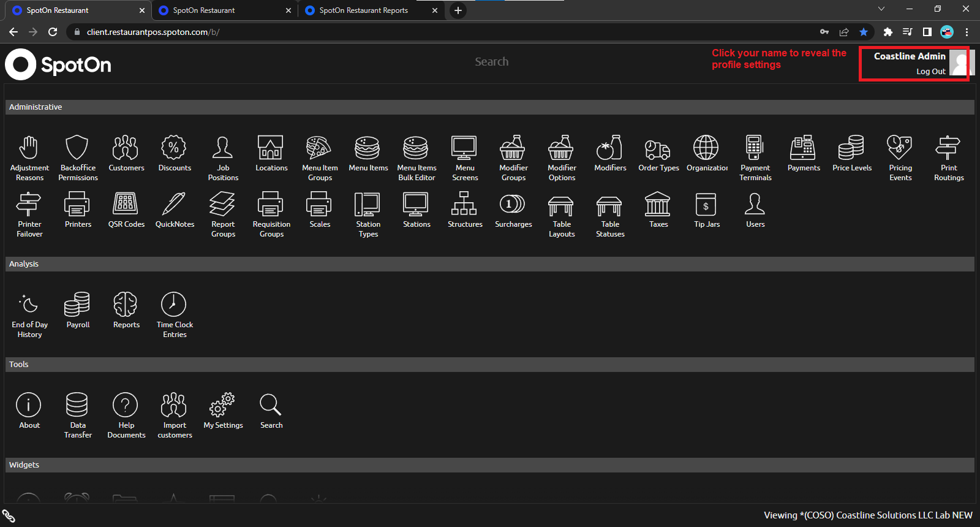The width and height of the screenshot is (980, 527).
Task: Open Menu Items Bulk Editor
Action: tap(417, 158)
